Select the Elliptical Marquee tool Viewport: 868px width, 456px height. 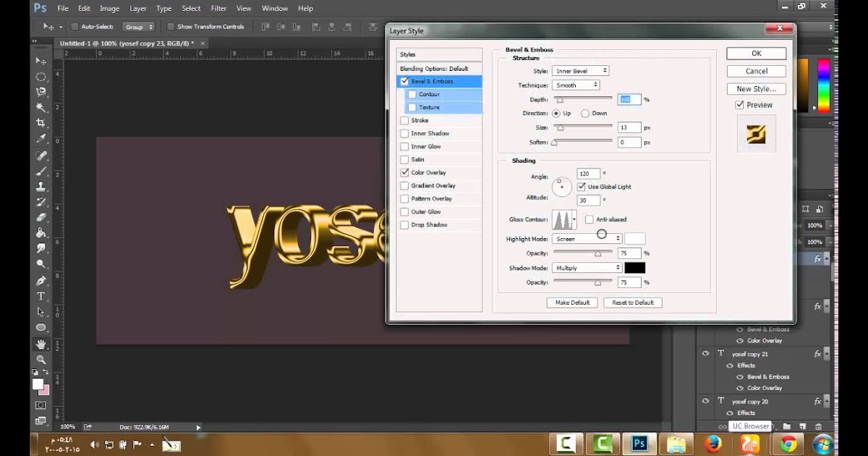(41, 77)
